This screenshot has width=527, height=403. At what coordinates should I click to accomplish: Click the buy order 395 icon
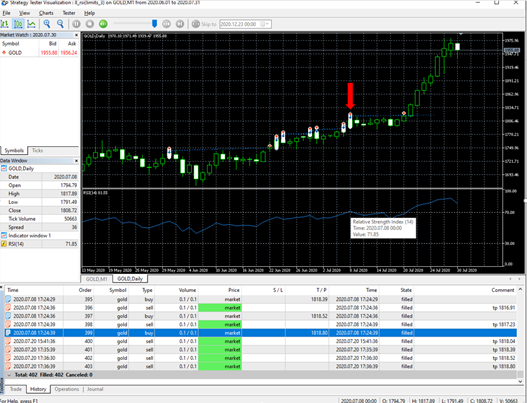coord(8,299)
